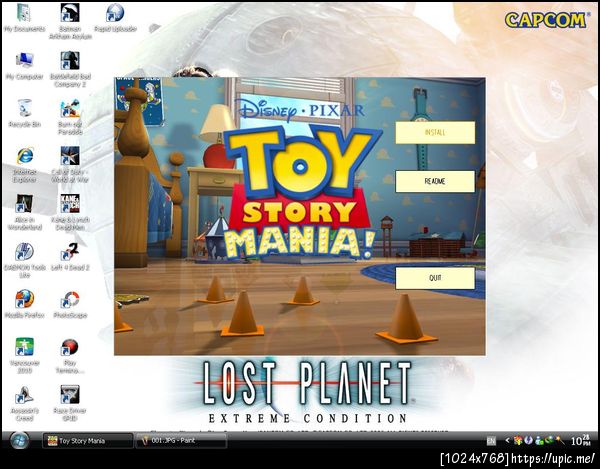Select the PhotoScape desktop shortcut
The image size is (600, 469).
point(70,304)
